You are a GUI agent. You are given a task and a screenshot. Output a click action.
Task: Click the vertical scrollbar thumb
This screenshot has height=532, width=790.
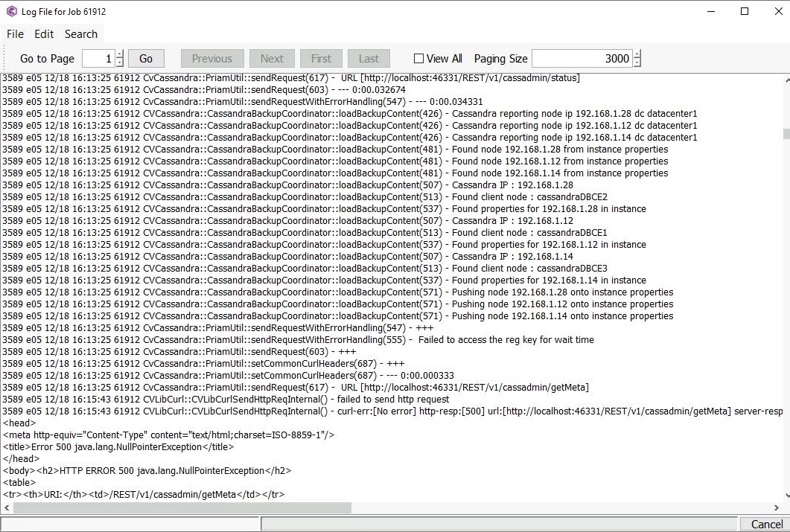point(786,133)
